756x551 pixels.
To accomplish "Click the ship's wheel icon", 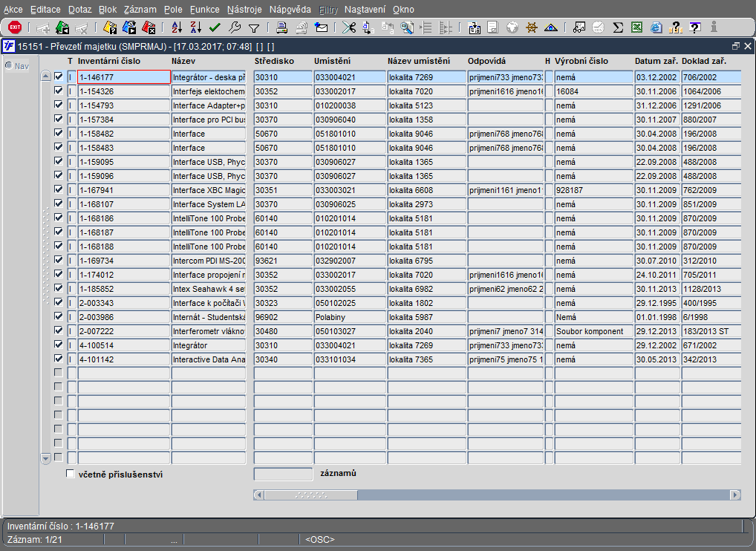I will (x=531, y=27).
